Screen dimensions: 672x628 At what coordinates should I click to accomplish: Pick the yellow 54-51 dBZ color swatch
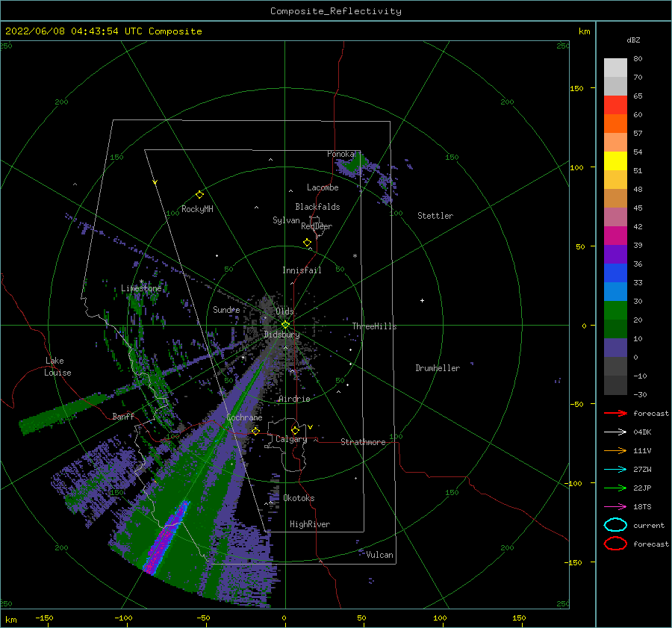(615, 161)
